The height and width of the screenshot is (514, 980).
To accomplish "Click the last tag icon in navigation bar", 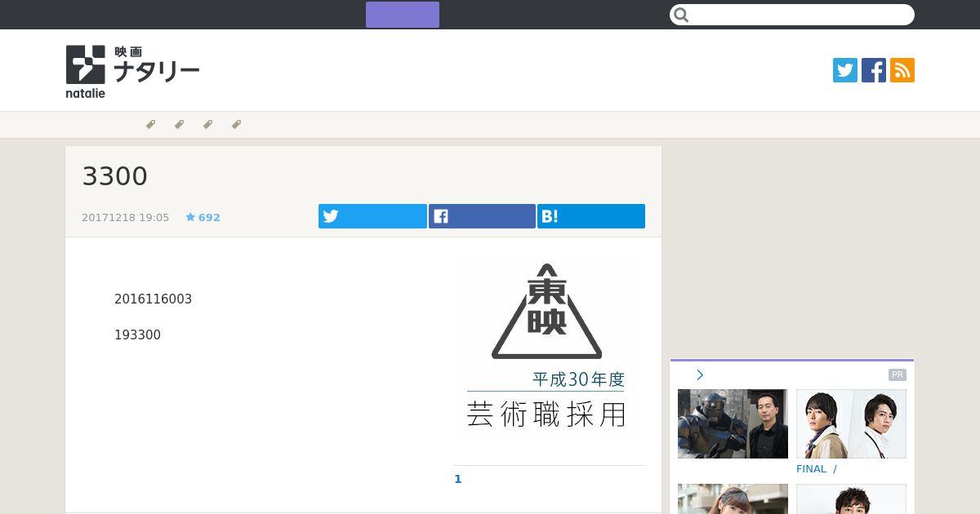I will pos(236,125).
